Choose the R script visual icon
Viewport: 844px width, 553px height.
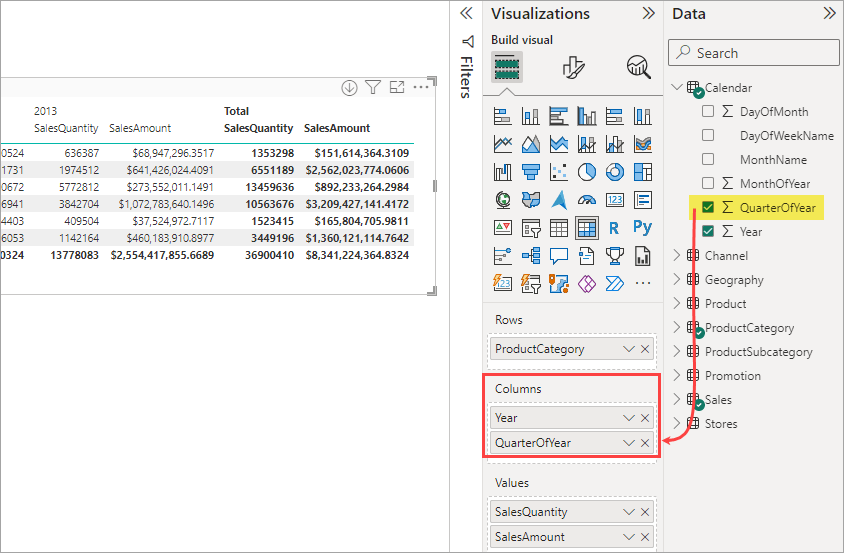pyautogui.click(x=614, y=228)
